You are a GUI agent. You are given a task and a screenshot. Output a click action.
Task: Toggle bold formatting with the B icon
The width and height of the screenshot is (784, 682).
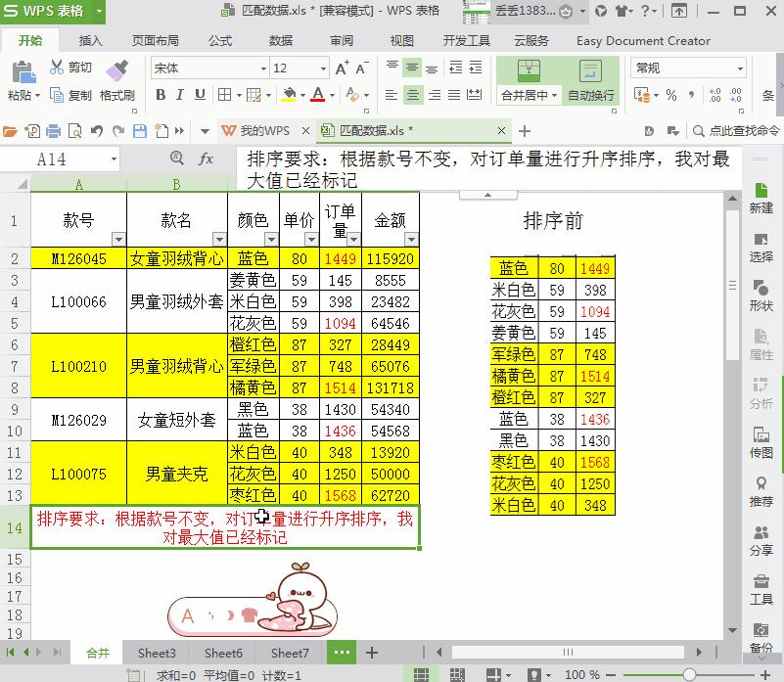point(160,95)
